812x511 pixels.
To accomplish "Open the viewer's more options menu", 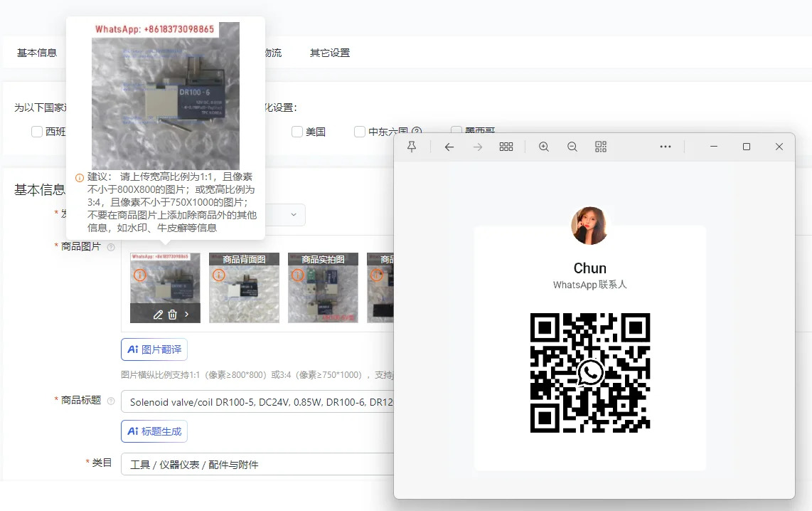I will [666, 147].
